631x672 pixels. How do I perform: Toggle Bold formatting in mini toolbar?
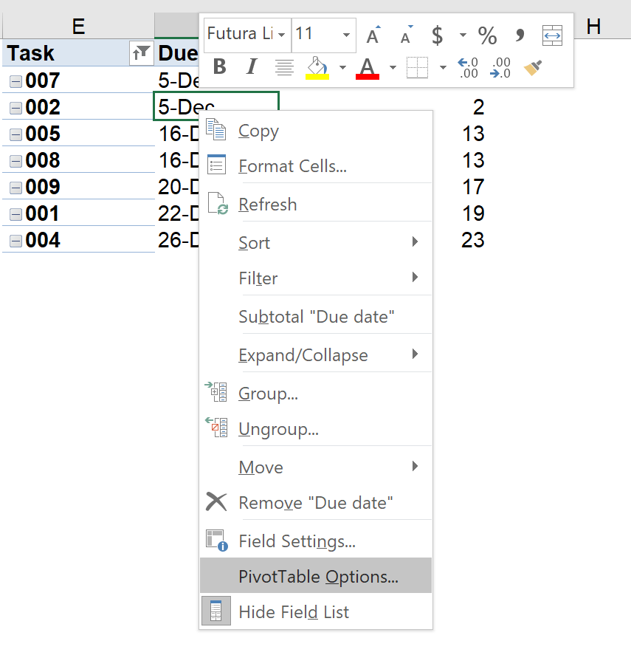[219, 68]
